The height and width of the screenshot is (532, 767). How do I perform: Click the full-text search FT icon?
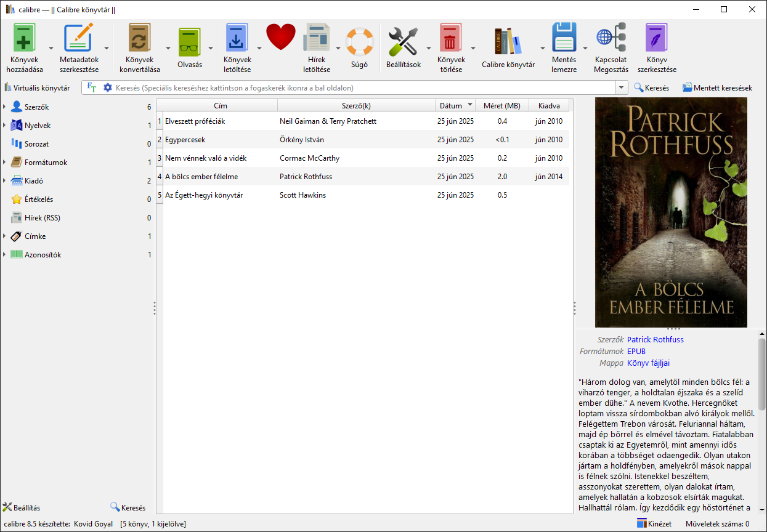[x=92, y=88]
